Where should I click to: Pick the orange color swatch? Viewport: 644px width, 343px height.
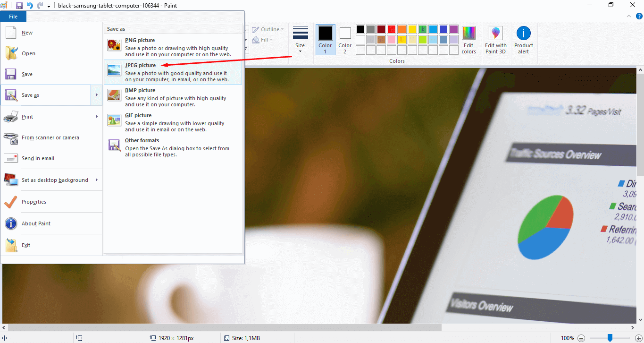[402, 29]
